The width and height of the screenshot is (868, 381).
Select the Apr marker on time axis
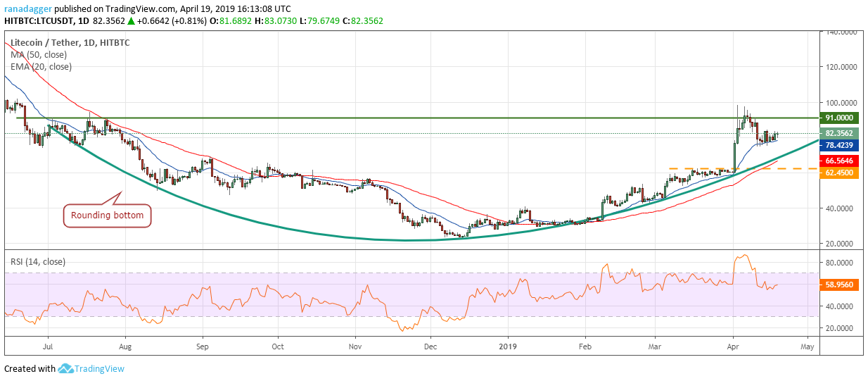click(x=733, y=347)
